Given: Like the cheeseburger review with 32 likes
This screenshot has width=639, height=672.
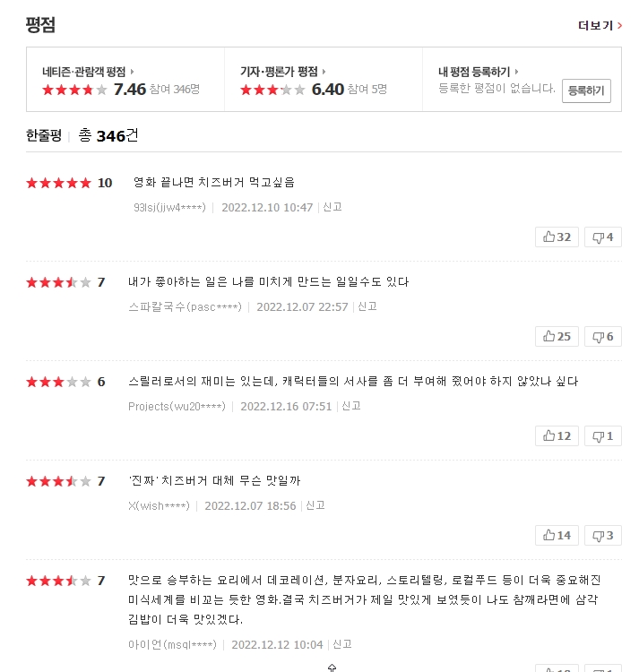Looking at the screenshot, I should pos(557,237).
